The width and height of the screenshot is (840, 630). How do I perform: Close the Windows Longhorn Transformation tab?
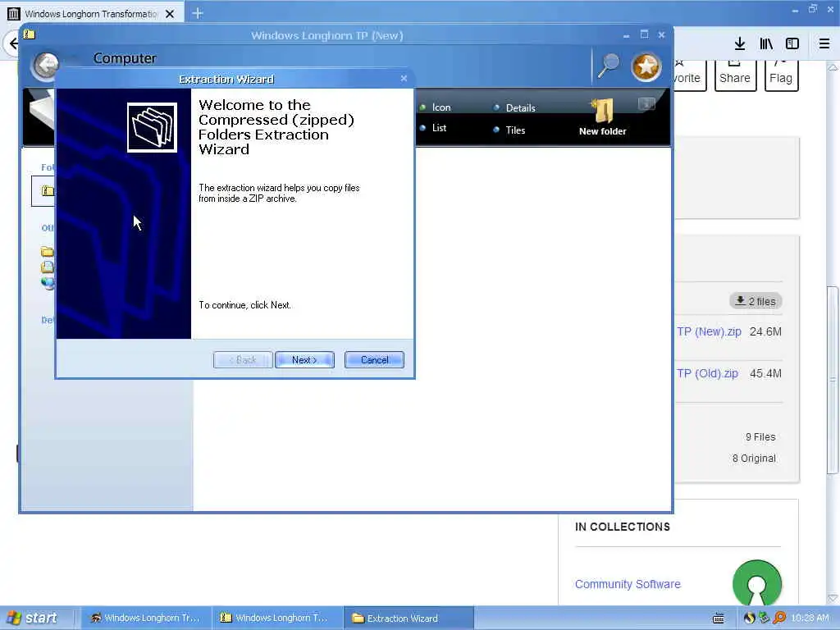point(170,14)
